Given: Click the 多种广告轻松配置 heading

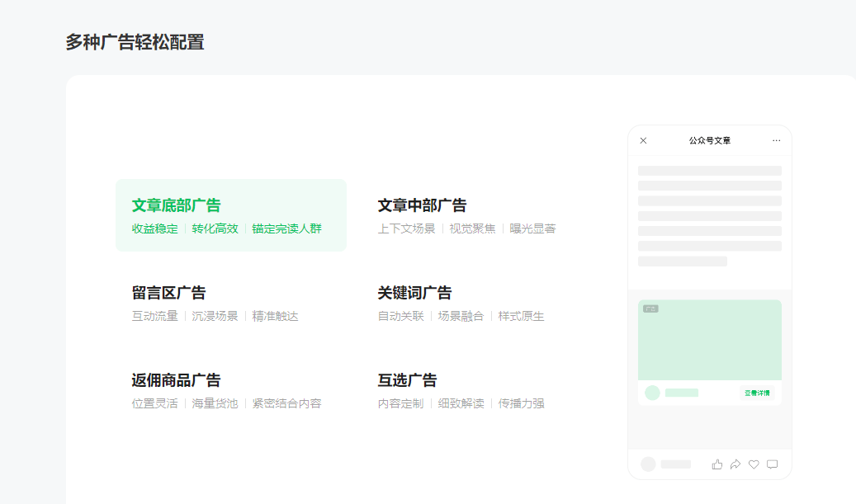Looking at the screenshot, I should click(x=135, y=42).
